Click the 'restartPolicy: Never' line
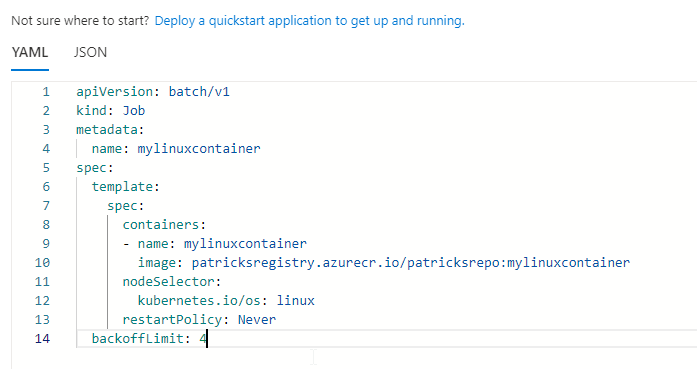This screenshot has height=369, width=697. [199, 320]
